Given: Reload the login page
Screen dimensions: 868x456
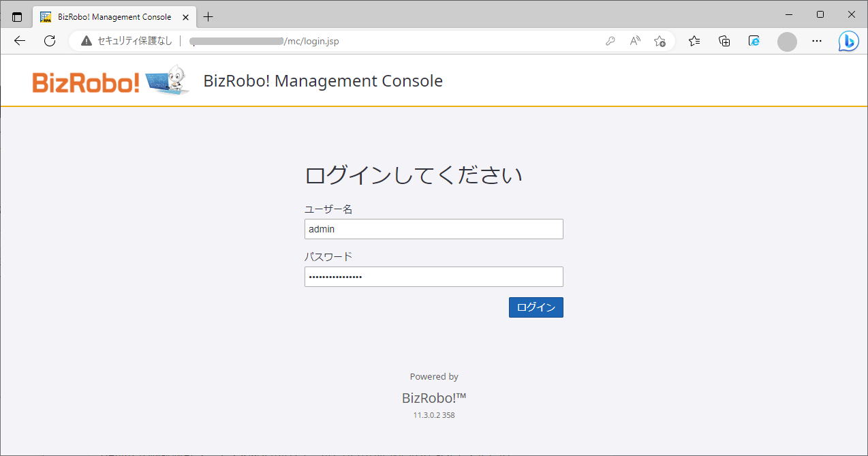Looking at the screenshot, I should (x=50, y=41).
